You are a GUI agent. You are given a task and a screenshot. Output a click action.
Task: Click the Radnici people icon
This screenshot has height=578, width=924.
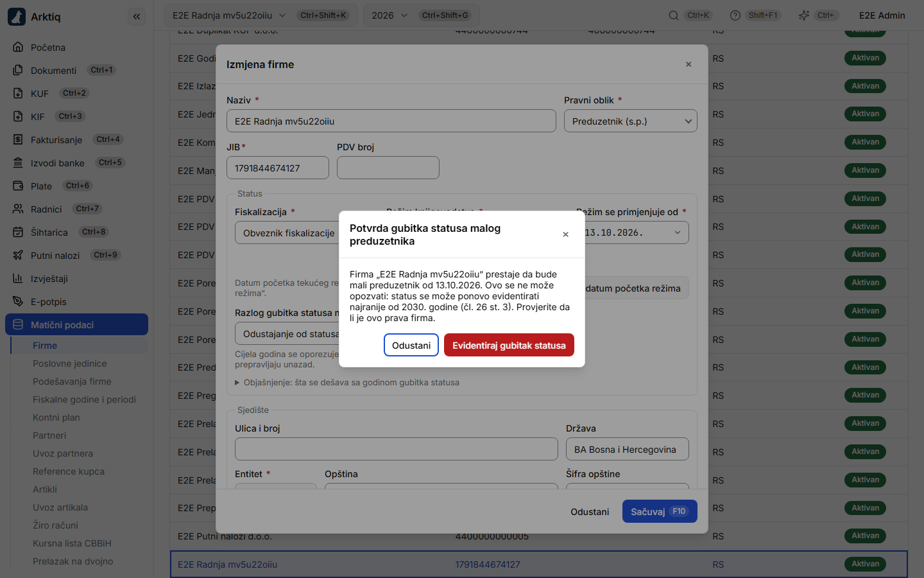click(x=18, y=209)
